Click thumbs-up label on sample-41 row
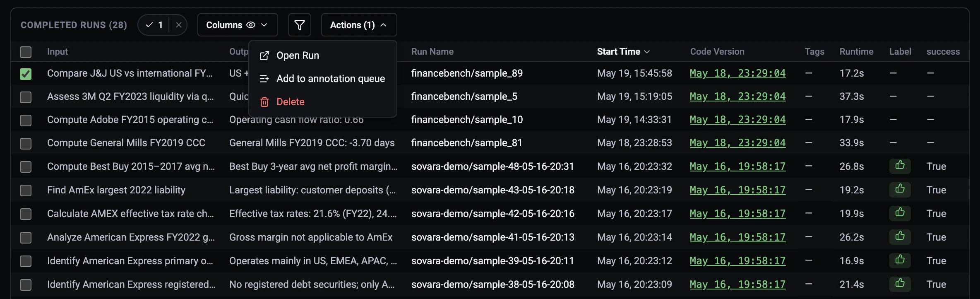 click(900, 237)
